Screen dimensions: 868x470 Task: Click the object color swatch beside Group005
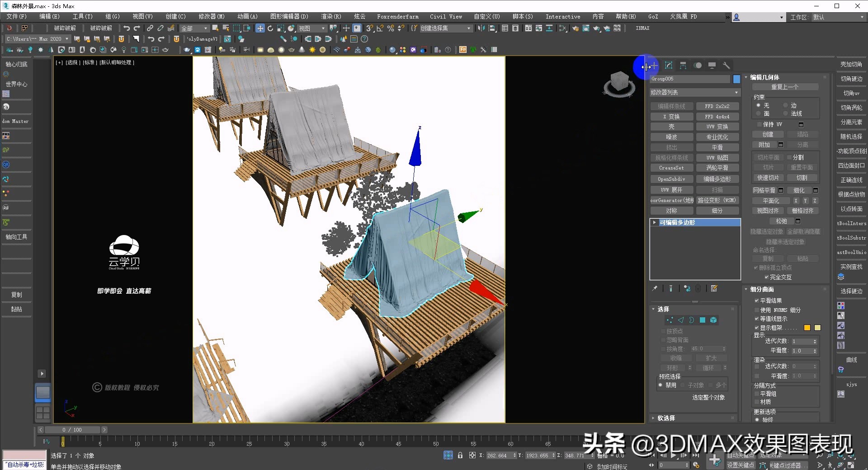736,79
